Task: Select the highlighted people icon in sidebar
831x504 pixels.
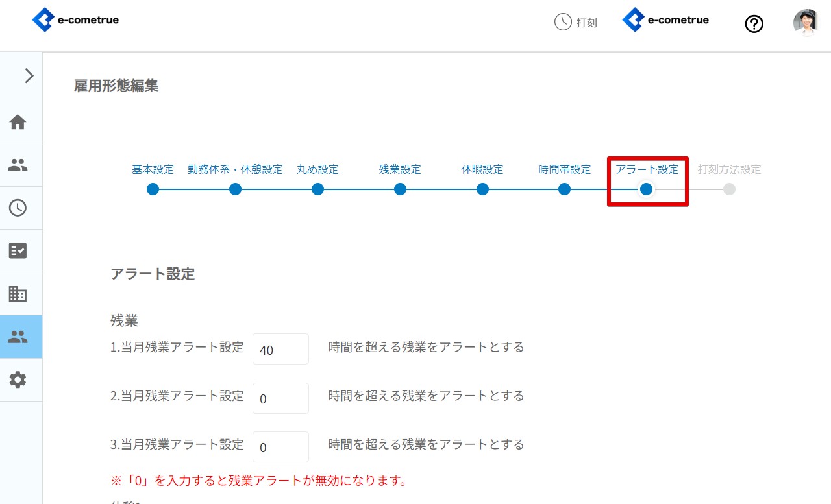Action: coord(18,337)
